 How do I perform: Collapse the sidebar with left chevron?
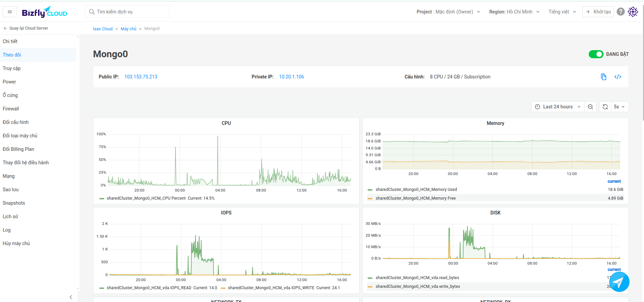(71, 297)
